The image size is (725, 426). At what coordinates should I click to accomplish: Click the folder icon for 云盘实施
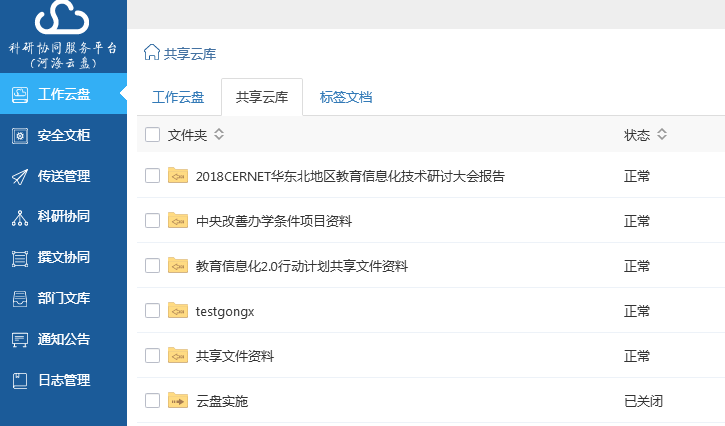(178, 401)
